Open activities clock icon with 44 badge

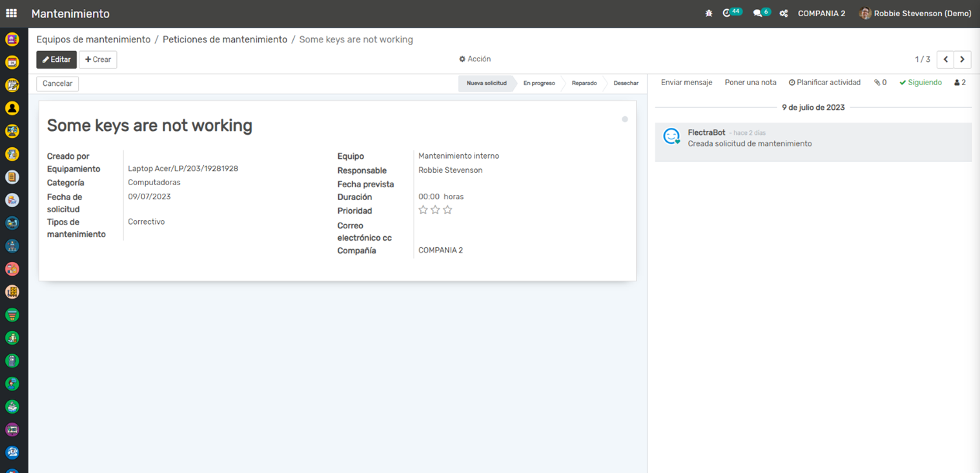click(728, 13)
